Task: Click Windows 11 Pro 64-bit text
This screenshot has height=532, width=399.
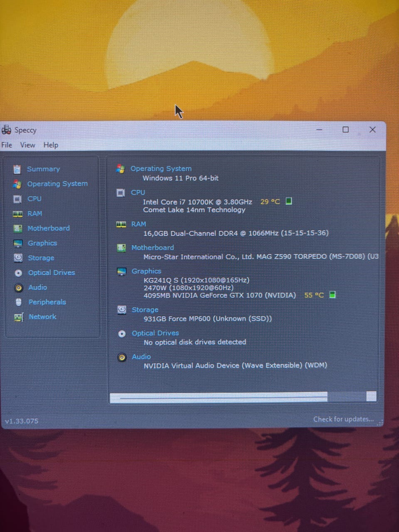Action: pyautogui.click(x=181, y=178)
